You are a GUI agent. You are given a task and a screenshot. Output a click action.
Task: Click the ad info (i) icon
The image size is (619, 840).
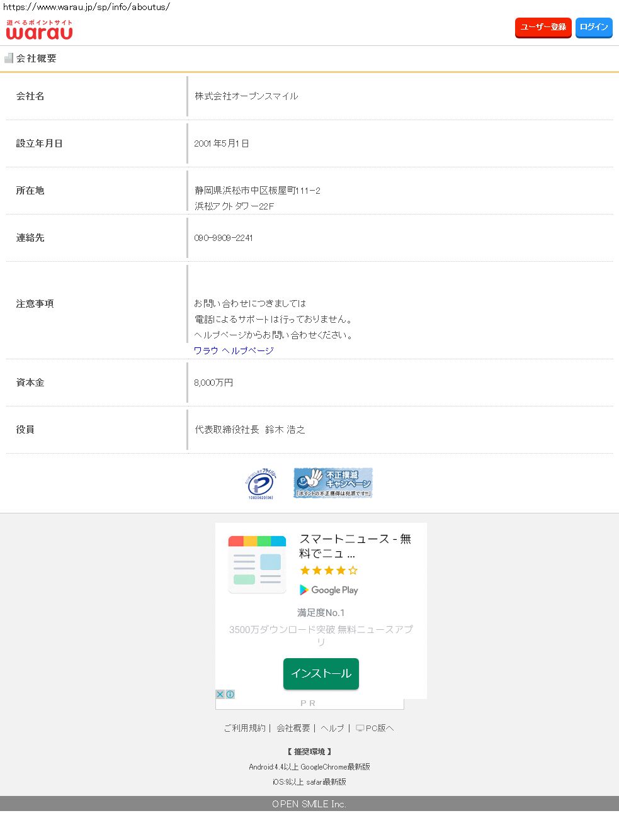pos(230,694)
